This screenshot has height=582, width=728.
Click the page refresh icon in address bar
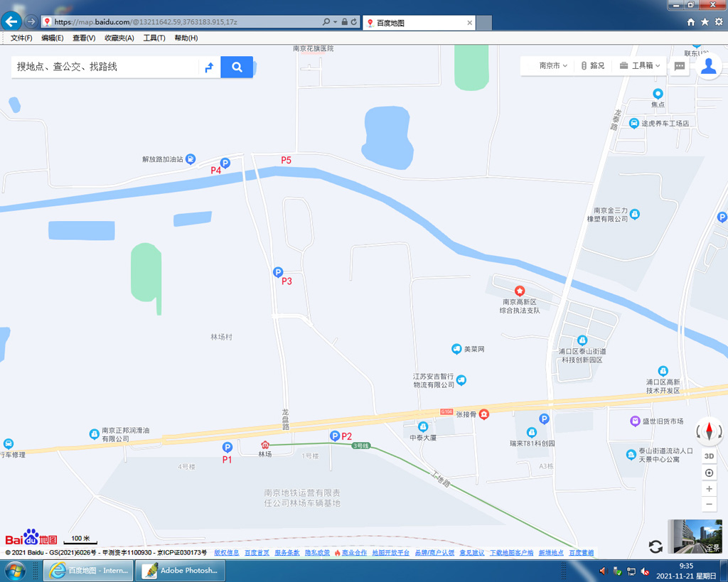point(354,22)
